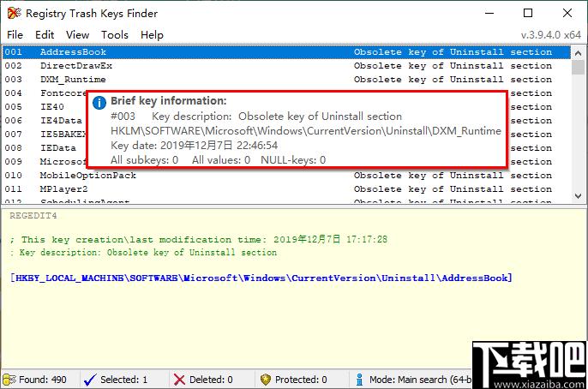Image resolution: width=588 pixels, height=389 pixels.
Task: Click the REGEDIT4 header line
Action: click(33, 216)
